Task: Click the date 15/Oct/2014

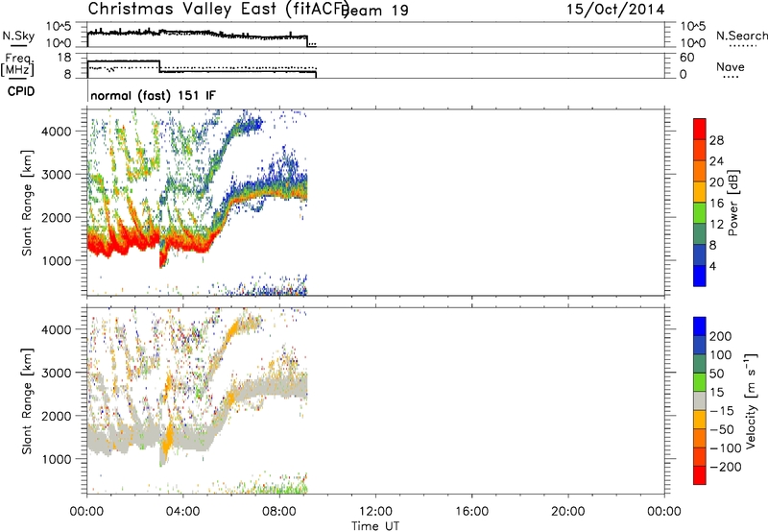Action: [615, 10]
